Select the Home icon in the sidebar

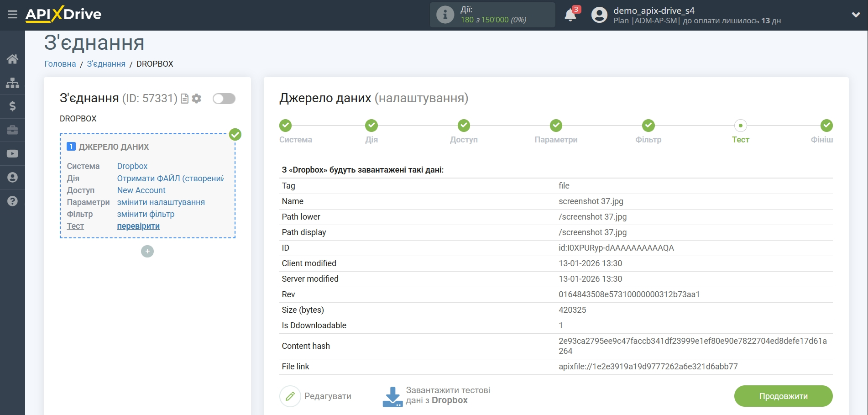(12, 59)
